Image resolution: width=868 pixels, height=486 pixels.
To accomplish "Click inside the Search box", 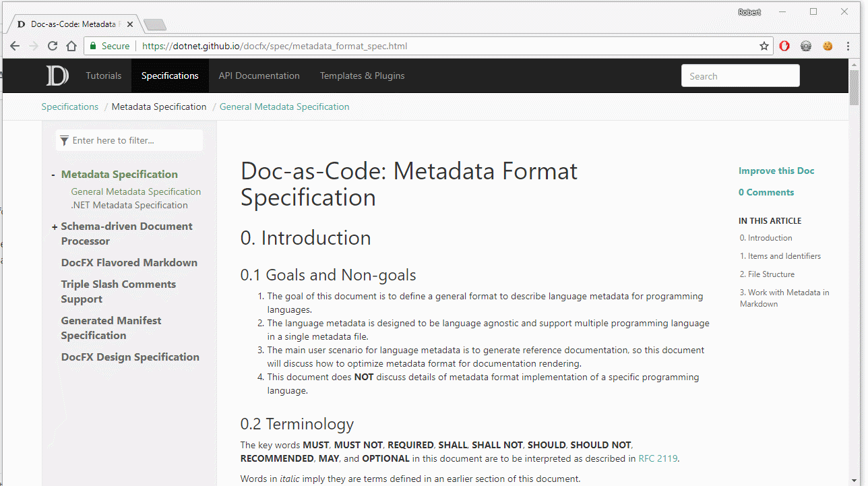I will 740,75.
